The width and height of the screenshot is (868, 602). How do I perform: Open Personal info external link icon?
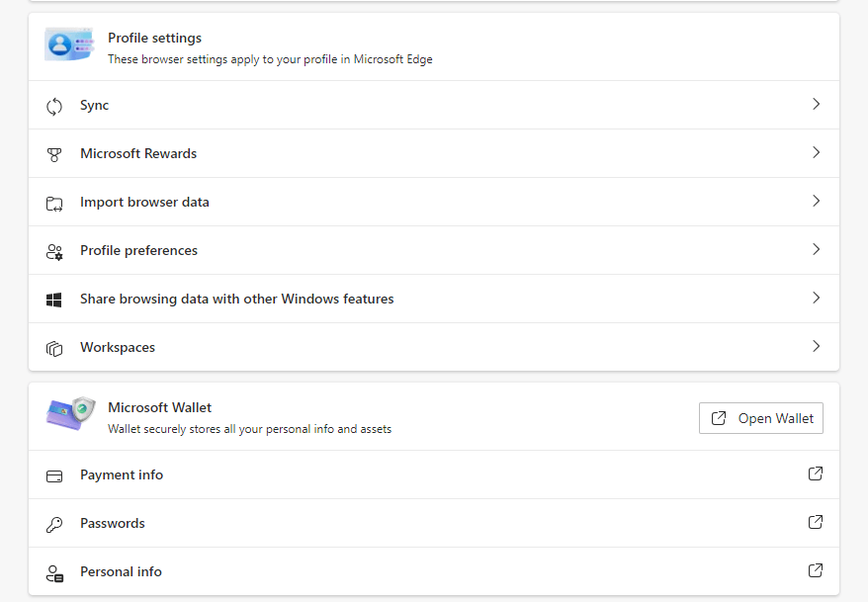(x=816, y=570)
